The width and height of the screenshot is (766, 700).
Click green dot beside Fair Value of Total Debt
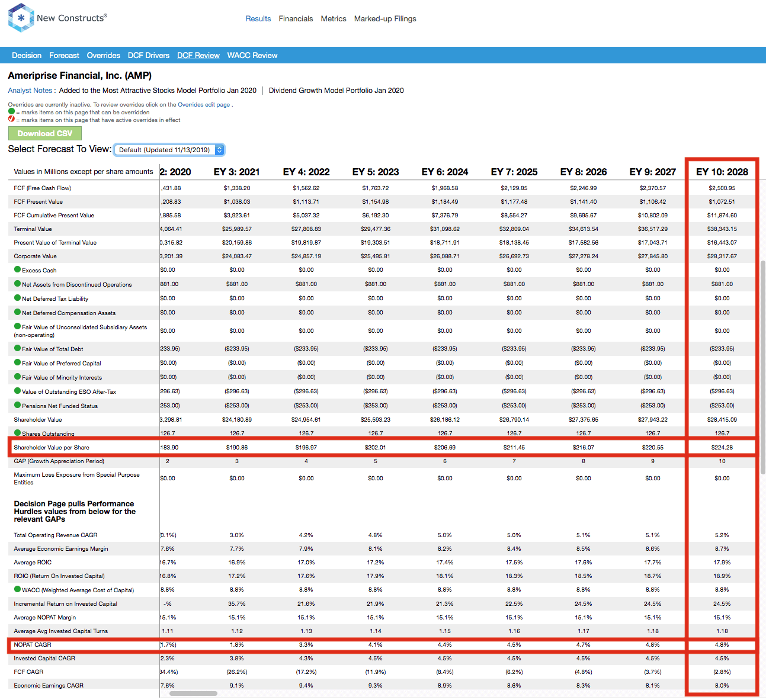(x=17, y=348)
